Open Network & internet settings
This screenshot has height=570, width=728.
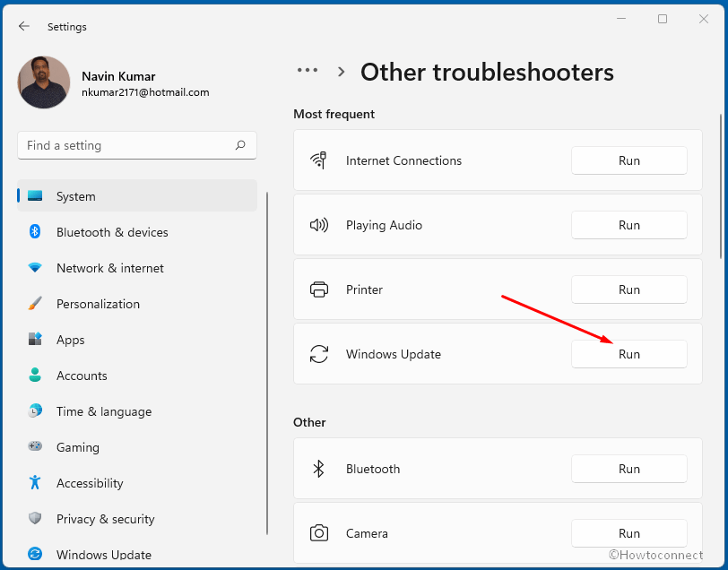point(137,268)
